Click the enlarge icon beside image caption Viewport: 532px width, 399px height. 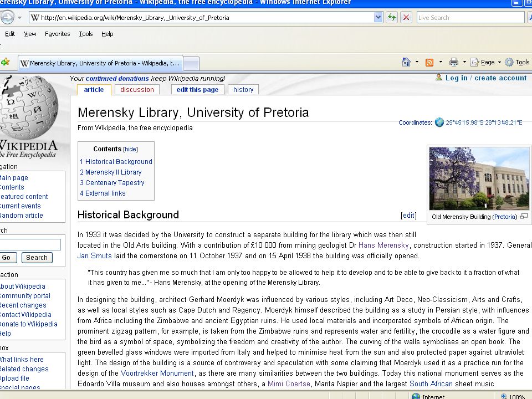coord(524,216)
